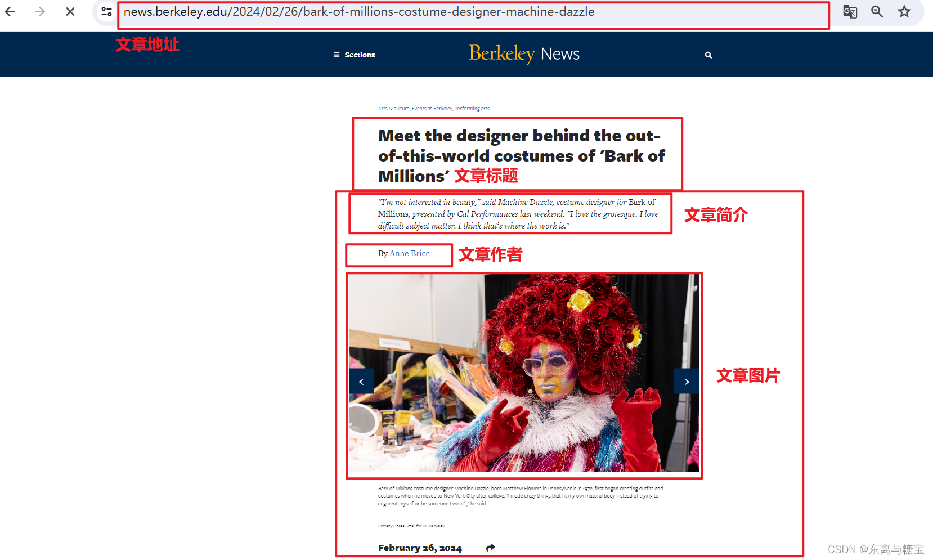
Task: Click the intro quote starting "I'm not interested in beauty"
Action: (518, 214)
